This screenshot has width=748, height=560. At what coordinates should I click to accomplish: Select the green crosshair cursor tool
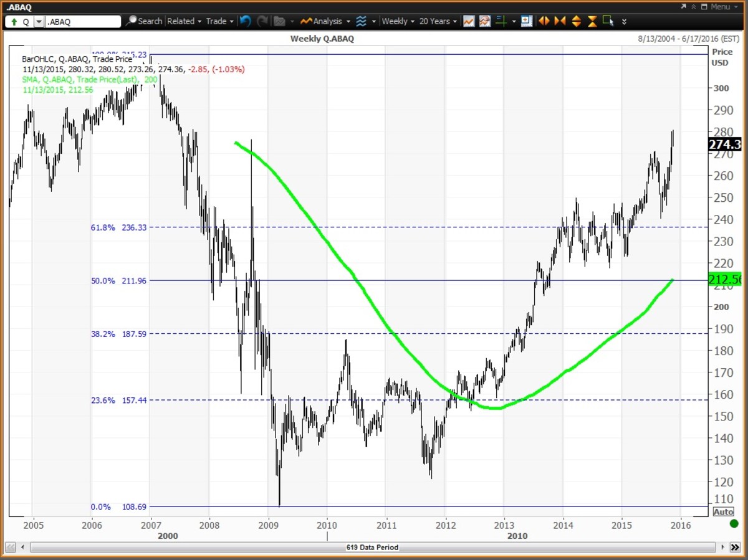501,21
